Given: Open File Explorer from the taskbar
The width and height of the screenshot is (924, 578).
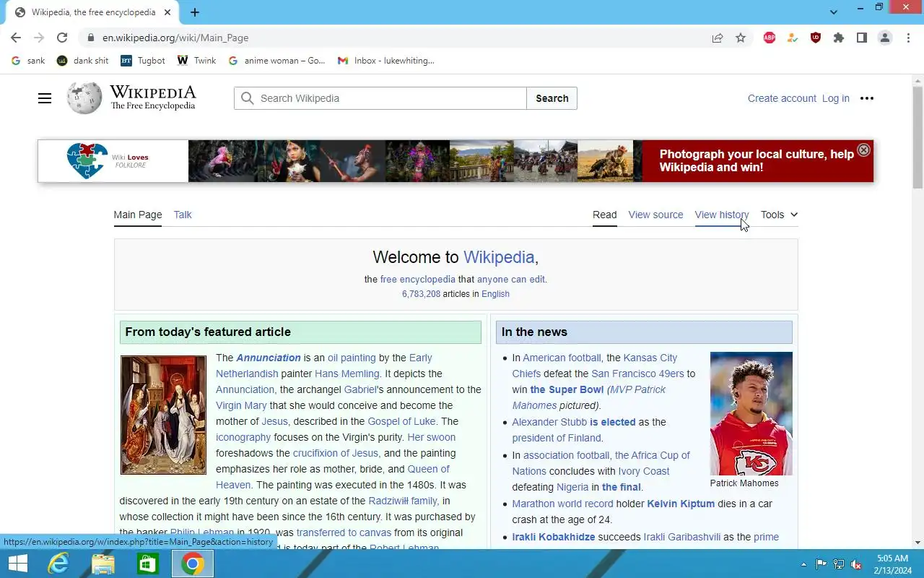Looking at the screenshot, I should (x=103, y=564).
